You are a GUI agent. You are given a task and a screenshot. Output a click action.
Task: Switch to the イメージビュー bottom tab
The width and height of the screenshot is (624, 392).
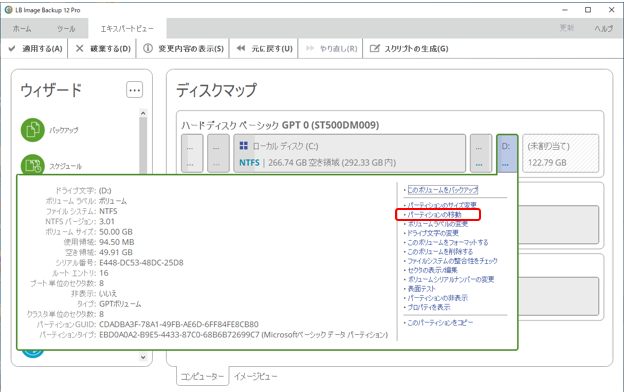tap(255, 376)
